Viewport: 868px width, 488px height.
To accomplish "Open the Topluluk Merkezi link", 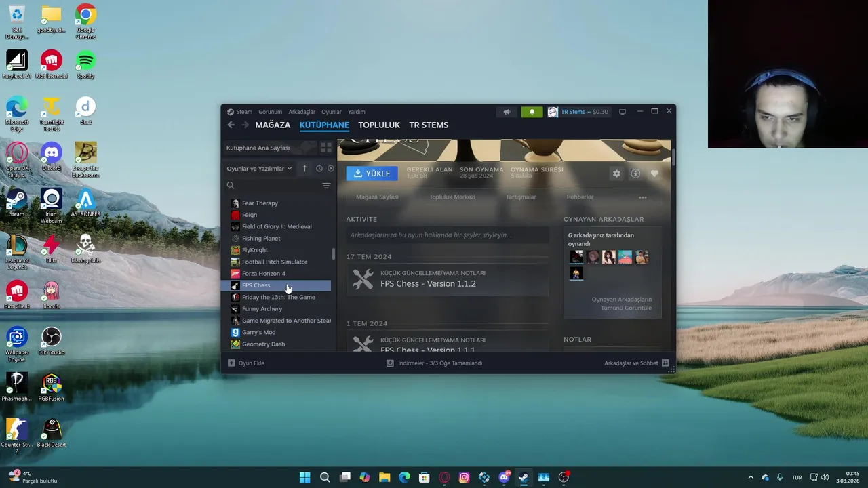I will (x=452, y=197).
